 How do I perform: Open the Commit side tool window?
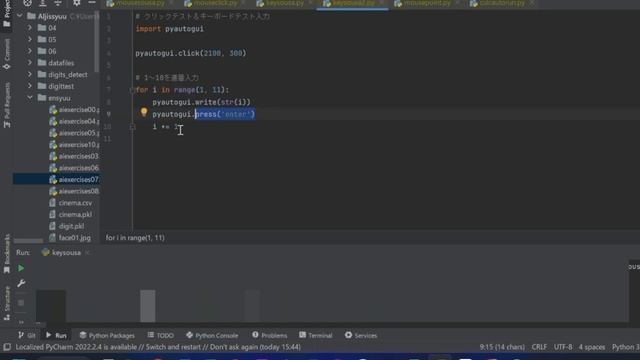7,54
